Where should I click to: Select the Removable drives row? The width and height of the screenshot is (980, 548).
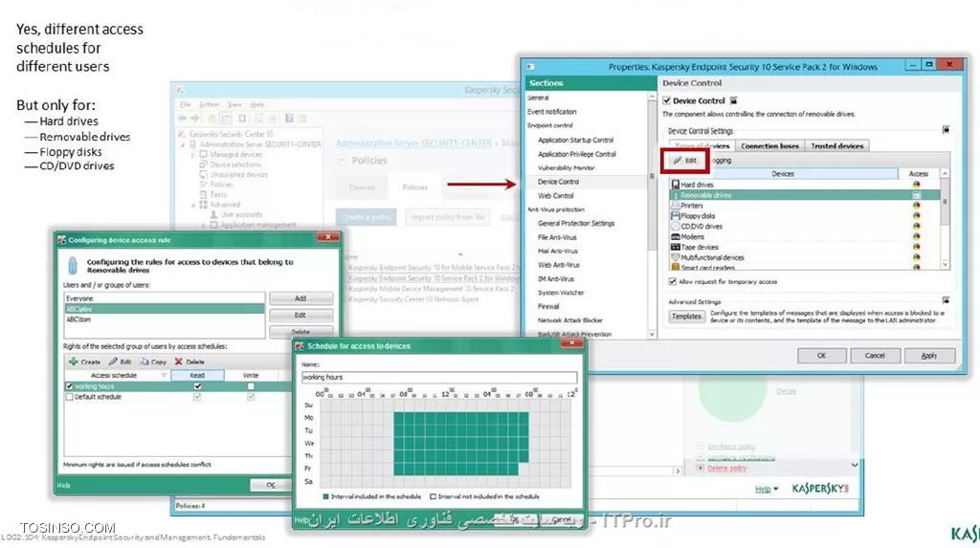[804, 195]
